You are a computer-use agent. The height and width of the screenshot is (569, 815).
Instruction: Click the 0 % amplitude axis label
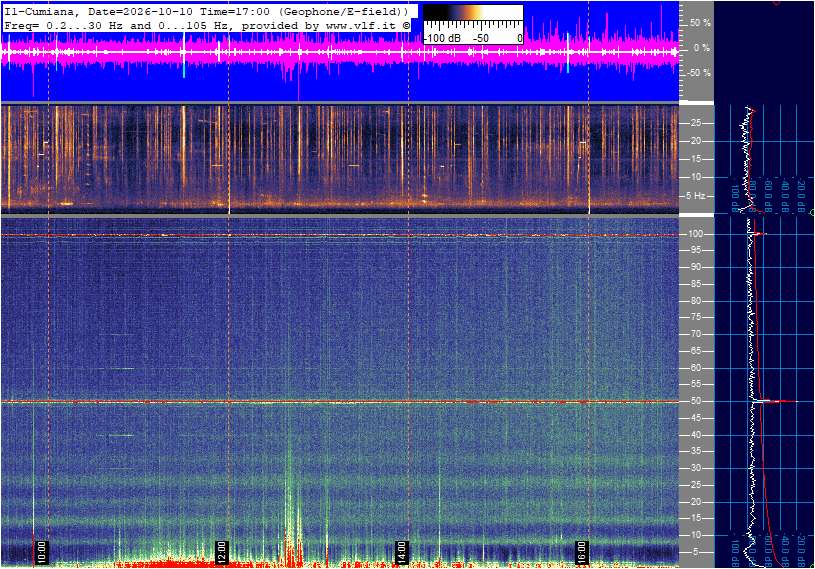click(x=702, y=48)
